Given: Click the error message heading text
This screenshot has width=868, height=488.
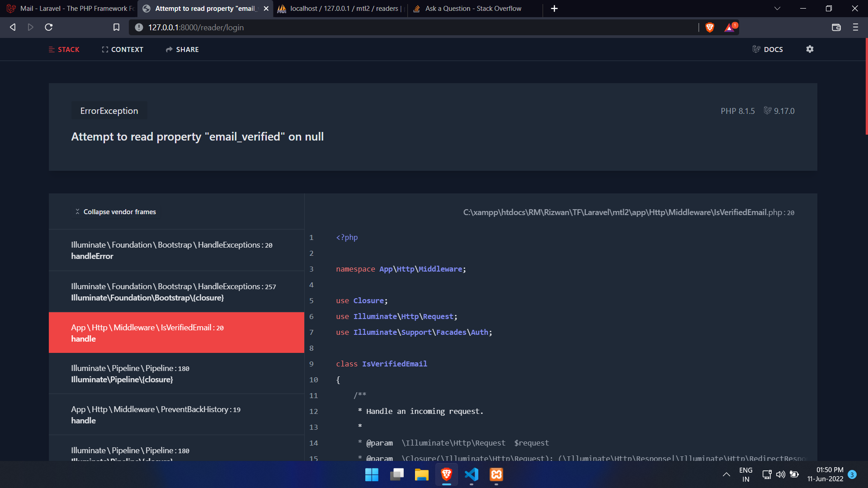Looking at the screenshot, I should (197, 136).
